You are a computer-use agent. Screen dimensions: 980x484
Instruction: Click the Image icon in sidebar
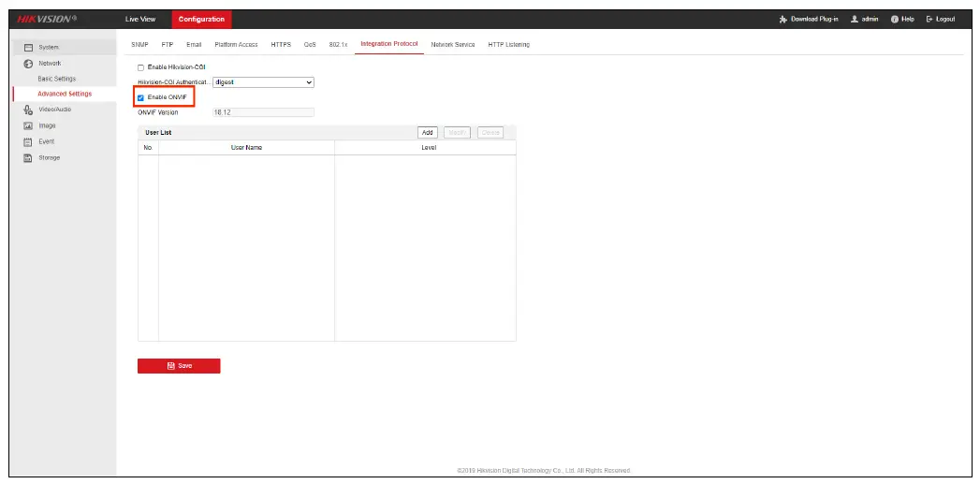(x=27, y=125)
